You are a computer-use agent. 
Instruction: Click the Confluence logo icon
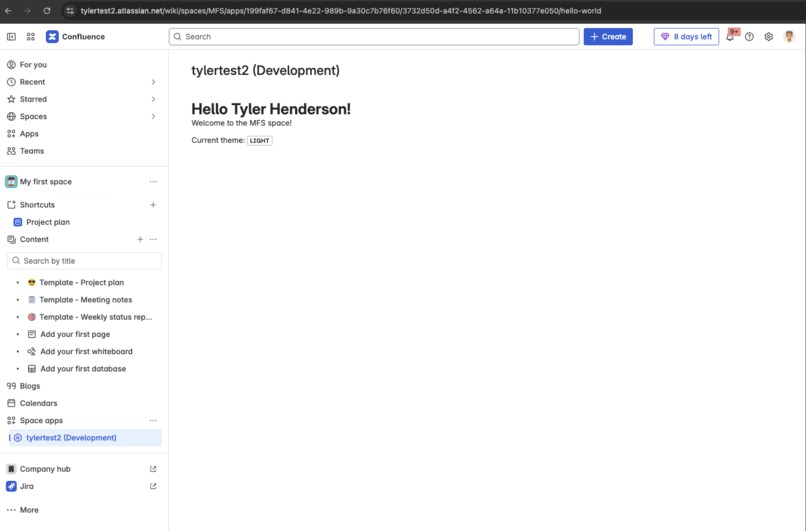[x=52, y=36]
